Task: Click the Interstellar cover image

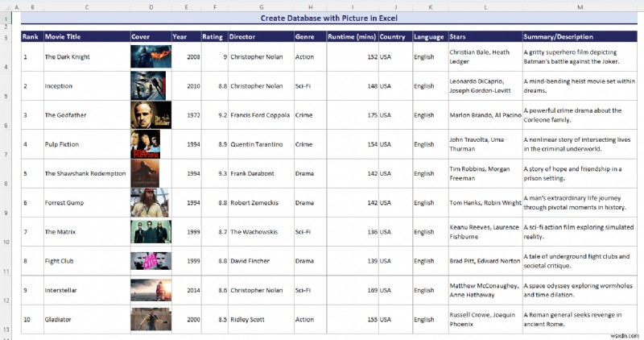Action: click(151, 290)
